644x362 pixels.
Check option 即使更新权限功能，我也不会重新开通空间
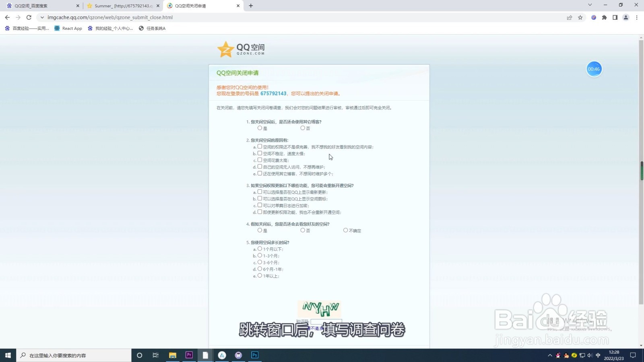pyautogui.click(x=260, y=212)
